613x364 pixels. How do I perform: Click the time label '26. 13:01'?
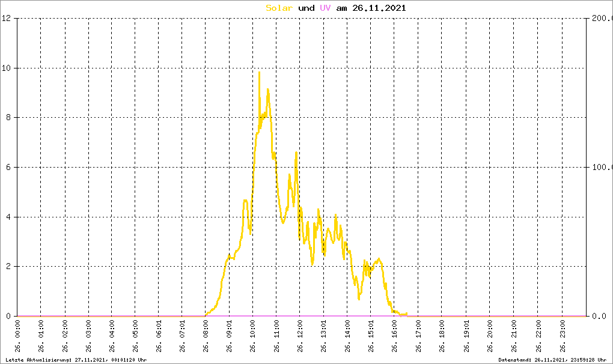(324, 336)
